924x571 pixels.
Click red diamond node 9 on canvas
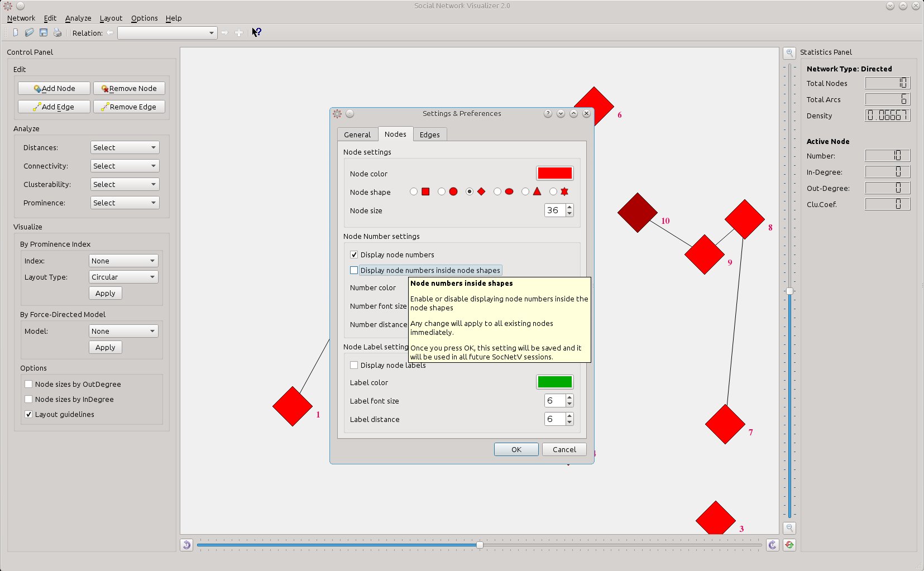pyautogui.click(x=705, y=255)
